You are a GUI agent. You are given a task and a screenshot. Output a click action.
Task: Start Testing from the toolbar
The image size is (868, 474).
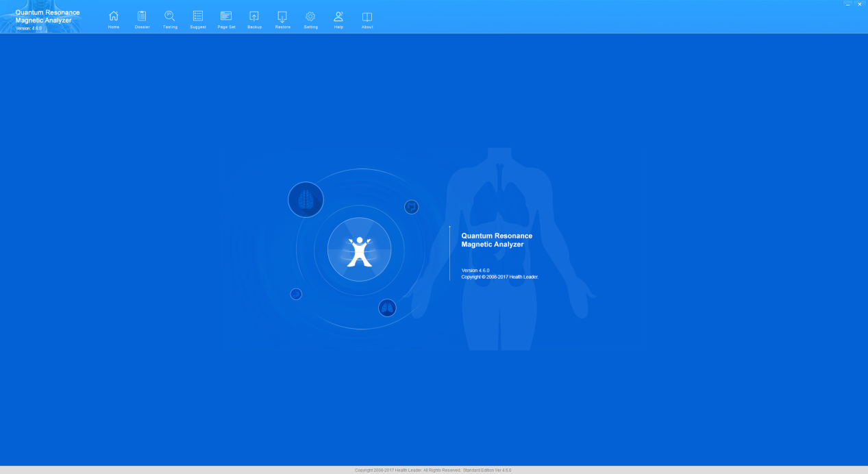170,19
